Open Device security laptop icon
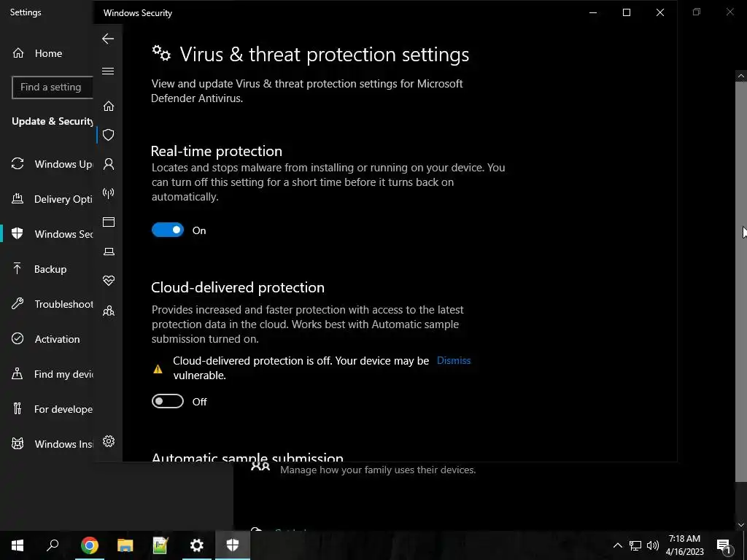 click(x=109, y=252)
